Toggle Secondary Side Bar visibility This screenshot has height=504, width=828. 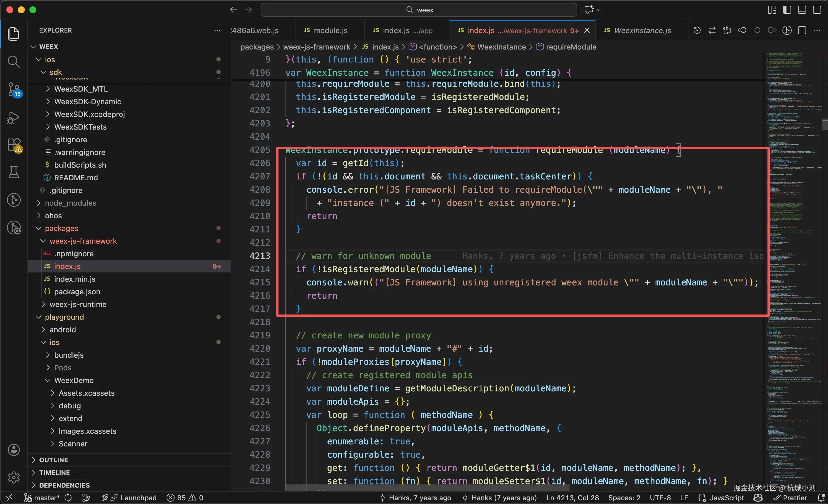point(817,10)
